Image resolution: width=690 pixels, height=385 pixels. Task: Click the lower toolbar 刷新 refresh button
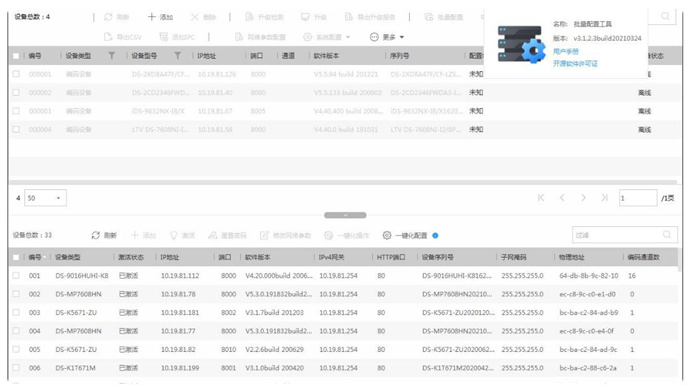tap(104, 235)
